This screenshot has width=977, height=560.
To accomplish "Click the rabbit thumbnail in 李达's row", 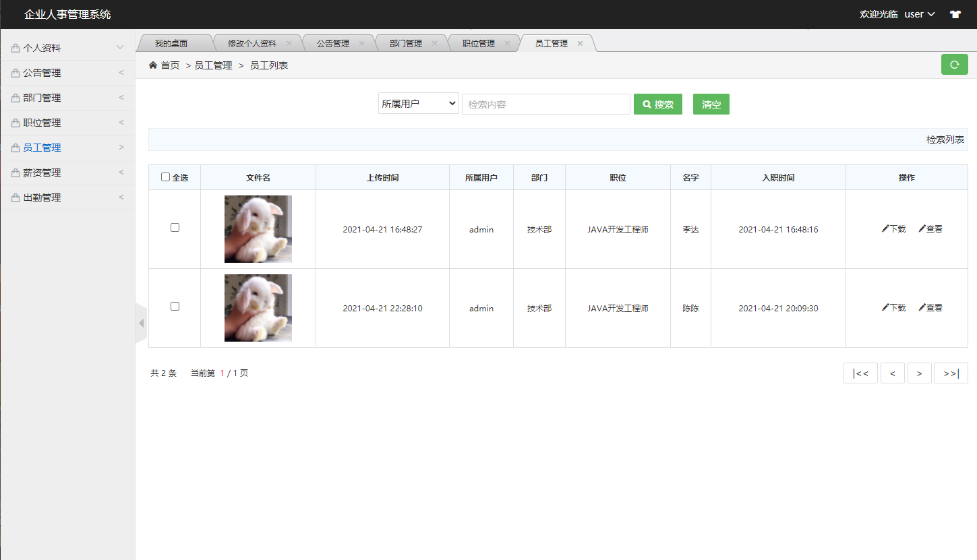I will [258, 229].
